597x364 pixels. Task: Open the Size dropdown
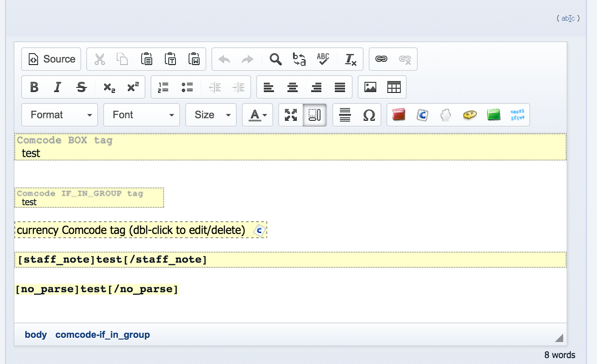tap(211, 115)
